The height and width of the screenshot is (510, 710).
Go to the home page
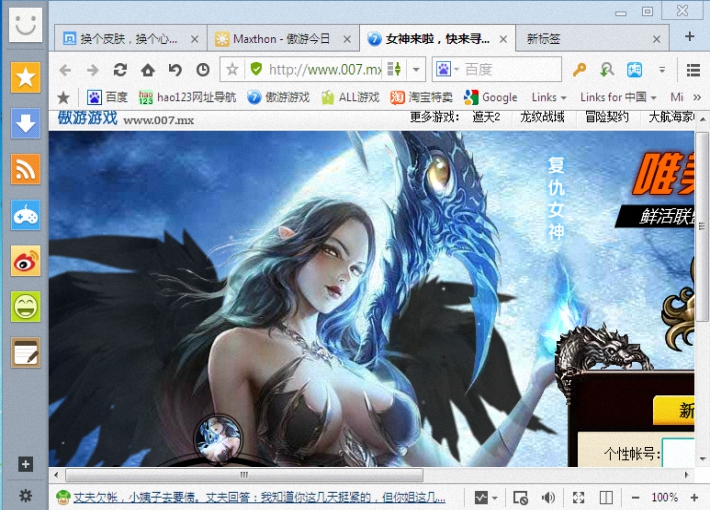[x=148, y=70]
